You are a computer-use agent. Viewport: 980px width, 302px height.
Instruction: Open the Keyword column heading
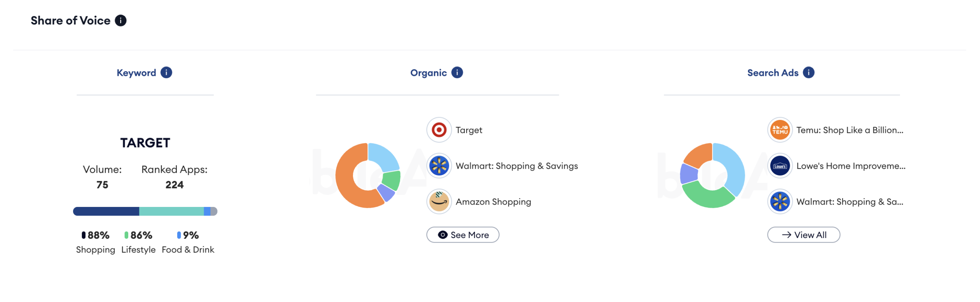pyautogui.click(x=136, y=73)
